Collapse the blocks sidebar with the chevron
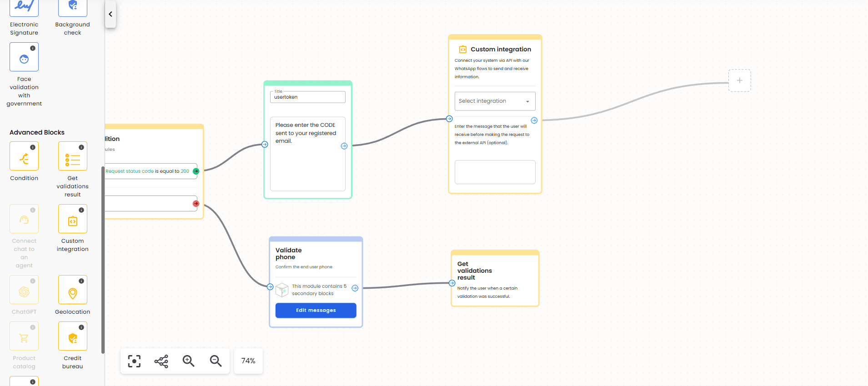 [x=110, y=14]
